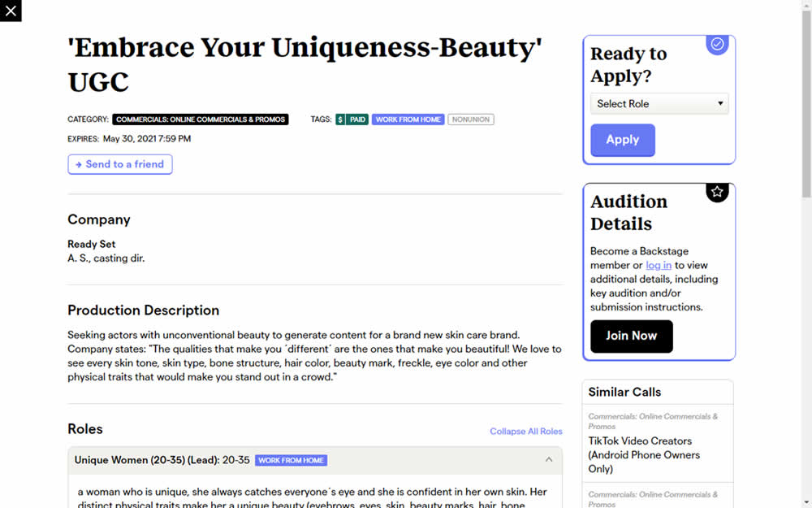Click role's WORK FROM HOME badge
Image resolution: width=812 pixels, height=508 pixels.
point(291,460)
